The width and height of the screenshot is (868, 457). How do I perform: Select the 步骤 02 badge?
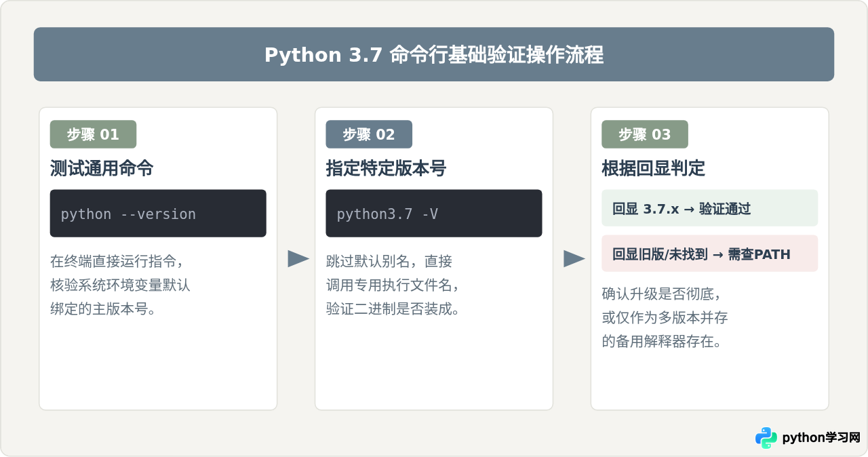pyautogui.click(x=369, y=134)
